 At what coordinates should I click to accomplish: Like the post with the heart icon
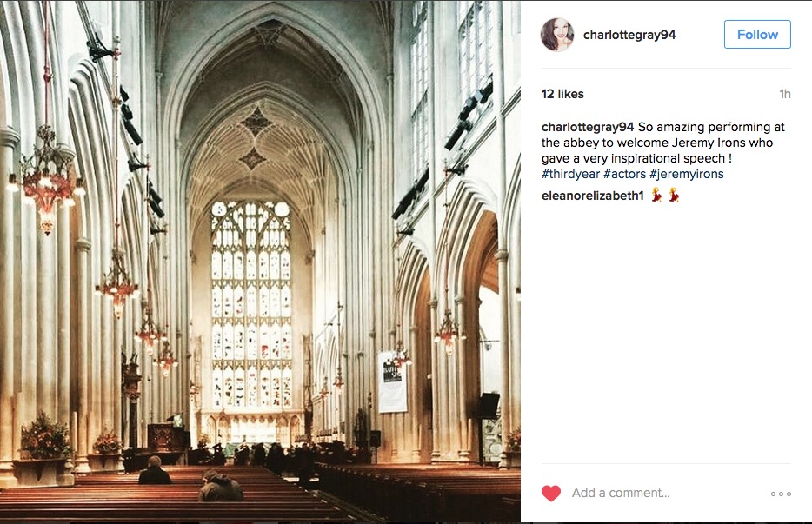point(551,494)
